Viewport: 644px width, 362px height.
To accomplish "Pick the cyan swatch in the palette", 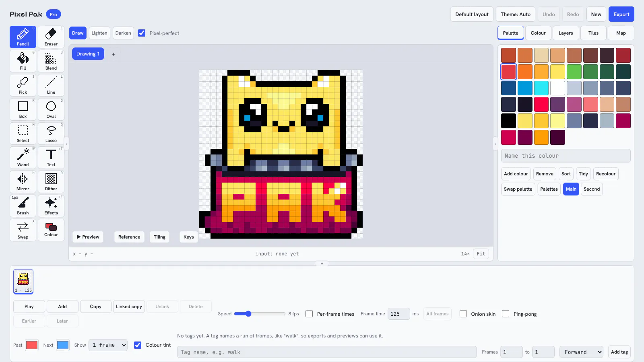I will pyautogui.click(x=541, y=88).
